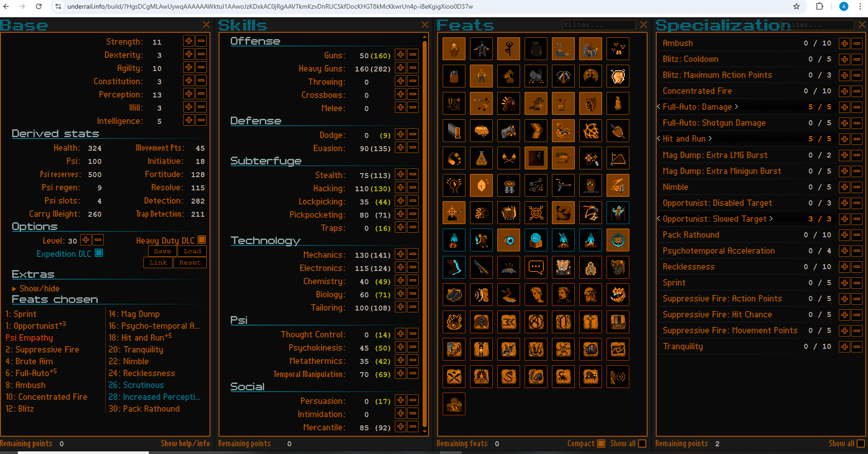Choose the speech bubble feat icon
This screenshot has width=868, height=454.
pyautogui.click(x=536, y=268)
